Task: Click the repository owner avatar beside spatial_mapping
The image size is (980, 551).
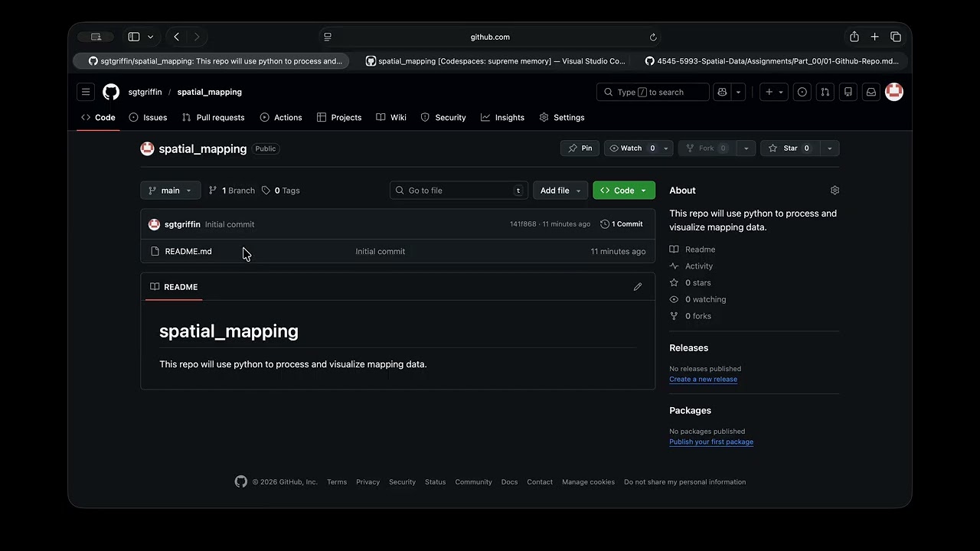Action: pyautogui.click(x=148, y=148)
